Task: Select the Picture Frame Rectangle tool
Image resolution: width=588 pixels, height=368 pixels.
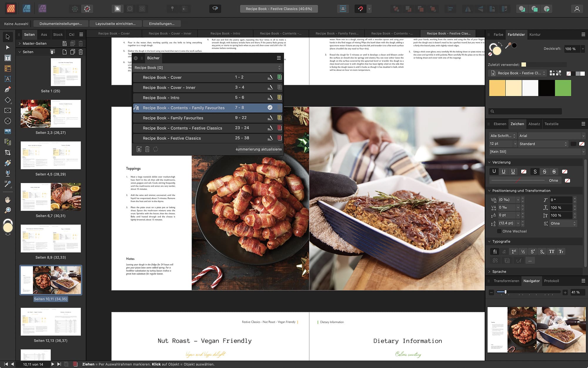Action: (8, 110)
